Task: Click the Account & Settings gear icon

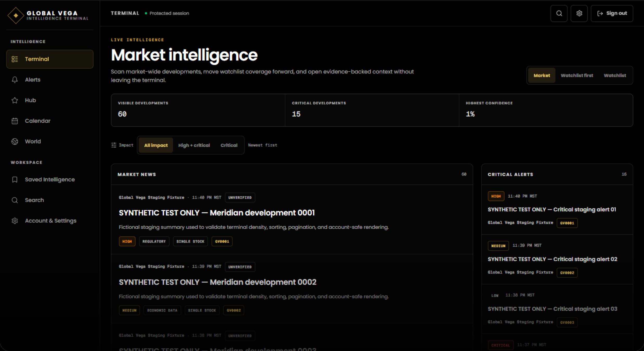Action: [x=15, y=221]
